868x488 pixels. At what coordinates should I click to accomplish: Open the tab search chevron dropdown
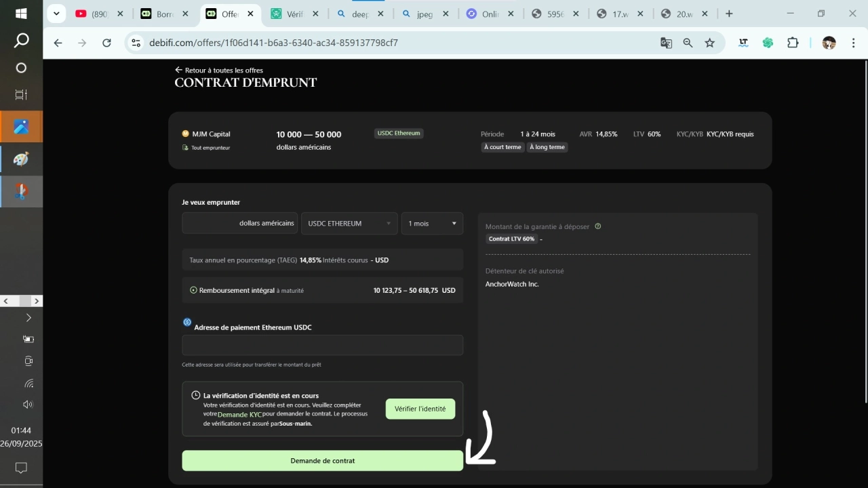coord(57,14)
